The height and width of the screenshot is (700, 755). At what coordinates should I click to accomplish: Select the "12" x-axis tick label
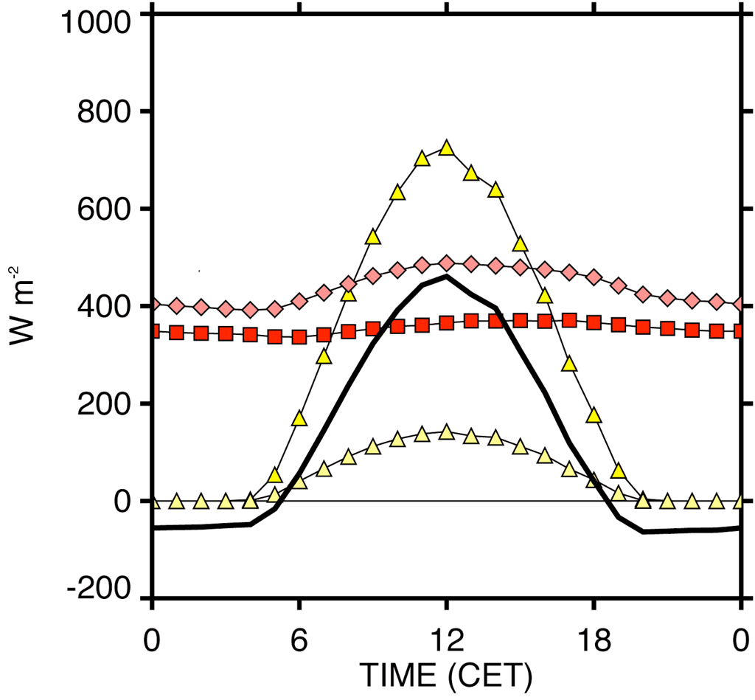tap(446, 640)
